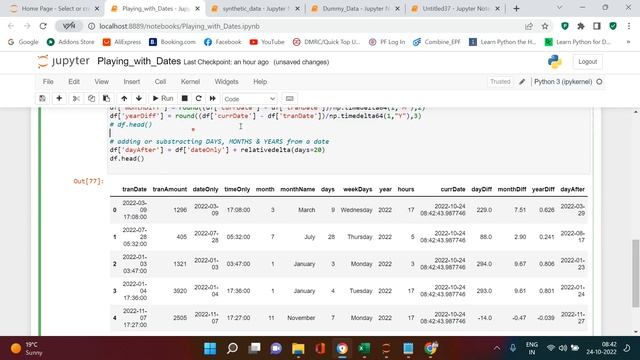This screenshot has width=640, height=360.
Task: Click the November cell in monthName column
Action: (301, 318)
